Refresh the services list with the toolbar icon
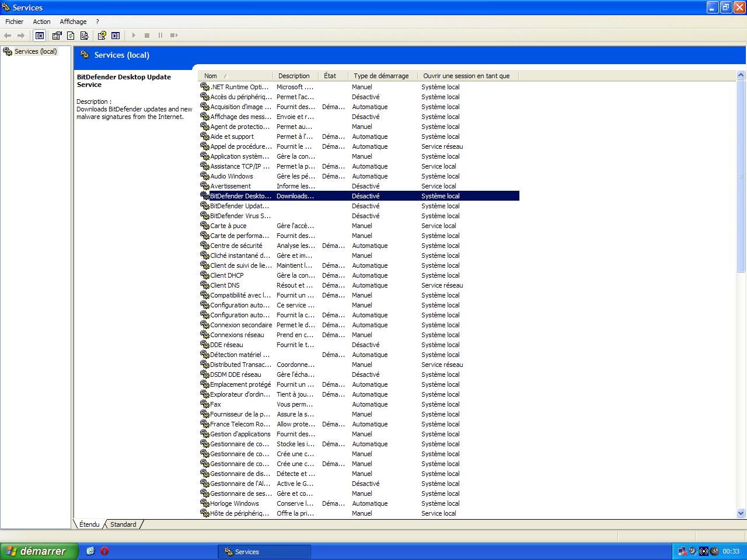747x560 pixels. pyautogui.click(x=71, y=36)
